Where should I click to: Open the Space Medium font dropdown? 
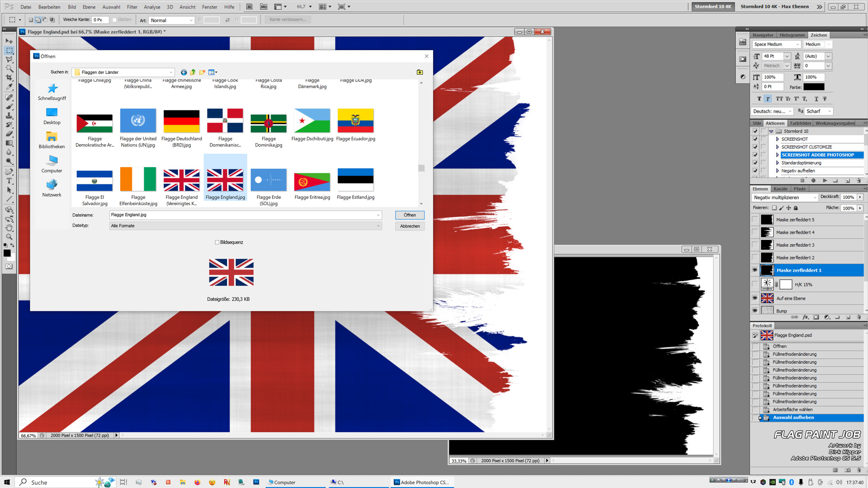point(777,44)
